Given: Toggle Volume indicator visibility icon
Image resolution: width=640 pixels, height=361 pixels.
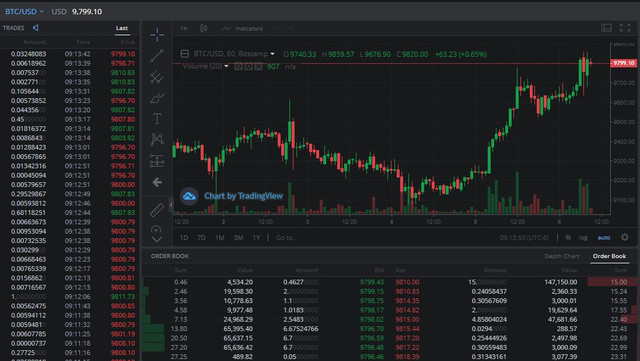Looking at the screenshot, I should [238, 66].
